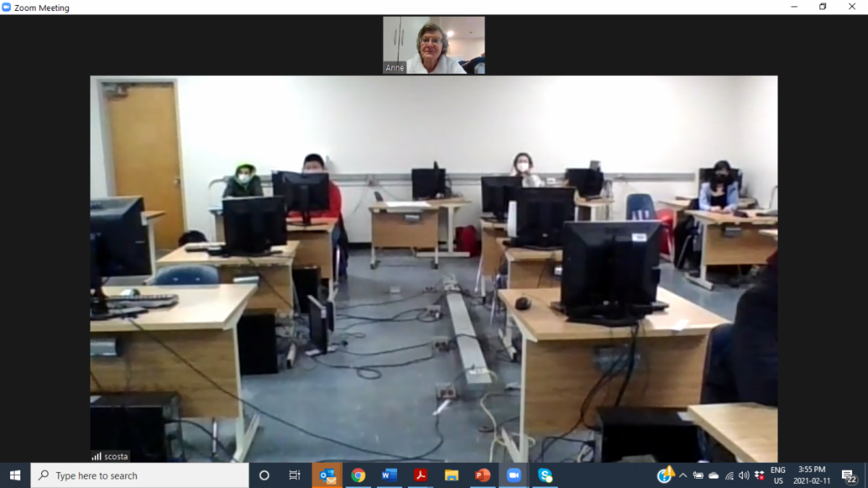Viewport: 868px width, 488px height.
Task: Click the OneDrive cloud tray icon
Action: (714, 475)
